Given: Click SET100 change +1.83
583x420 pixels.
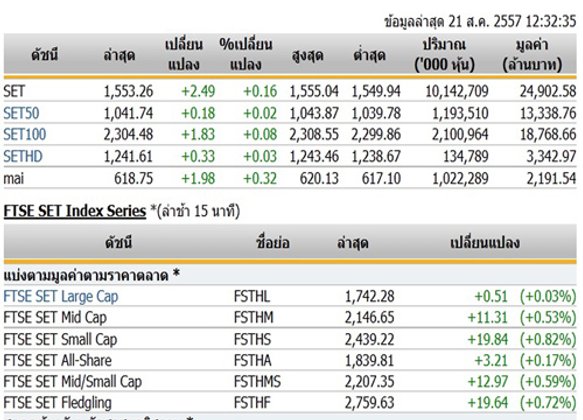Looking at the screenshot, I should (x=198, y=135).
